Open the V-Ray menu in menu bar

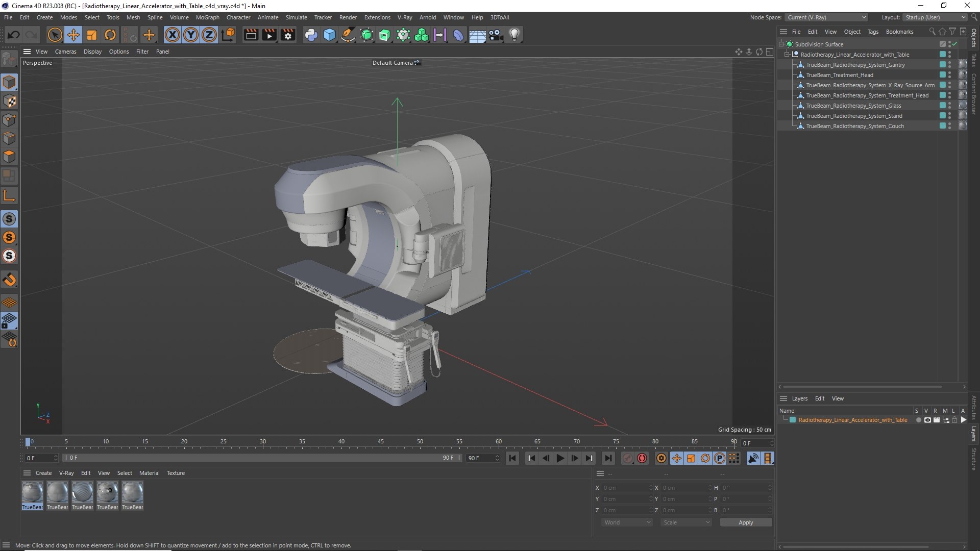(x=405, y=17)
